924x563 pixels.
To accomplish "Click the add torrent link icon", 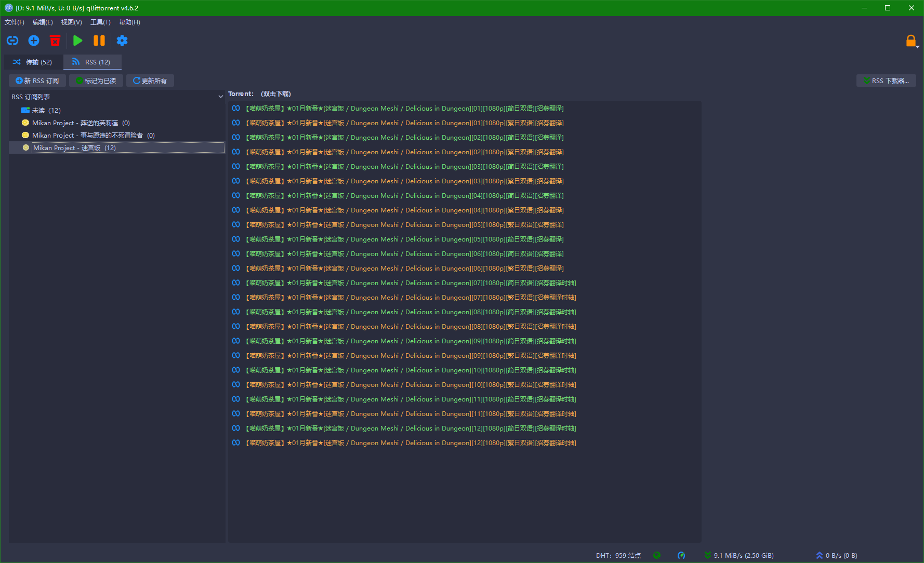I will point(12,41).
